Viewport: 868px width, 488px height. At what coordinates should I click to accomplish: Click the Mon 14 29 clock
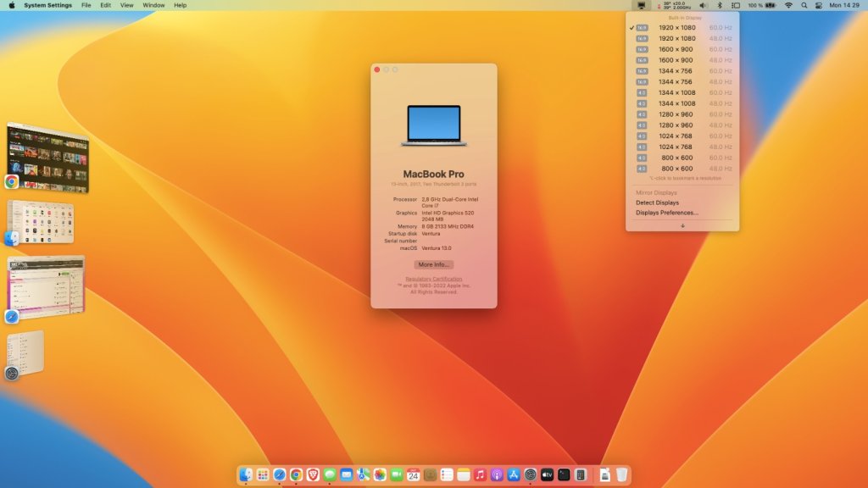click(x=844, y=6)
